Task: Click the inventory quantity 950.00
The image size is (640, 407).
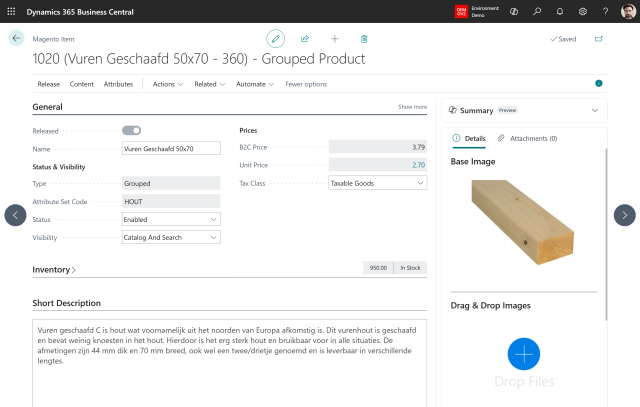Action: coord(378,268)
